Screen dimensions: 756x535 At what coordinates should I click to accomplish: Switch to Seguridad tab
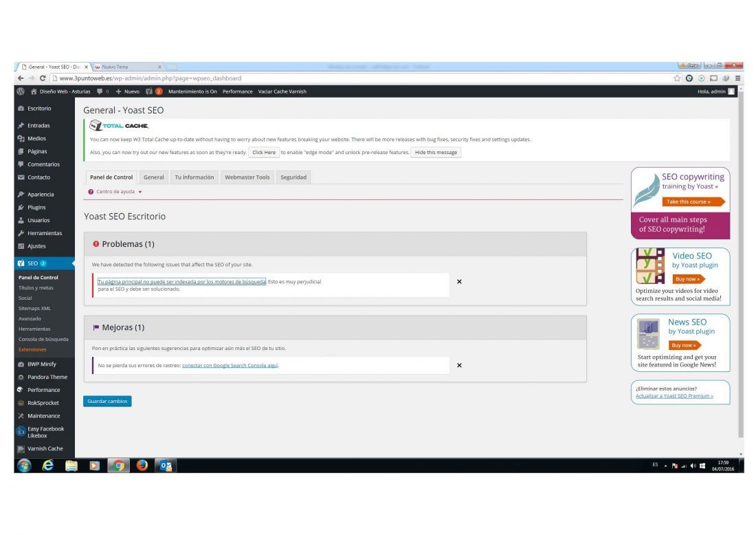tap(293, 177)
